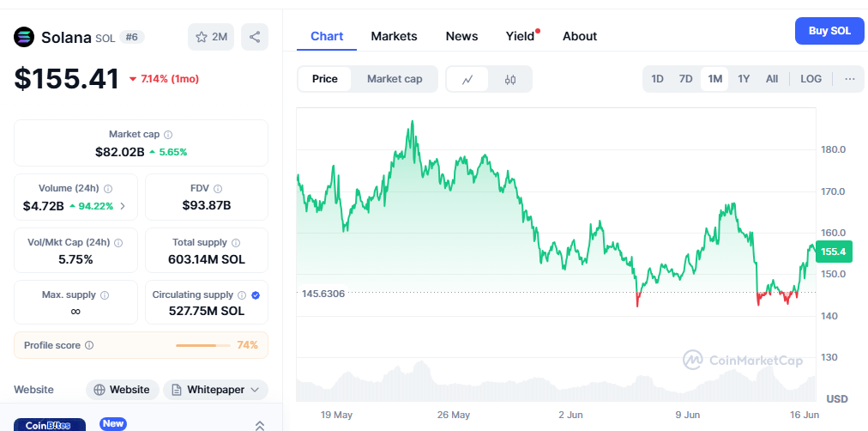Open the chart more options ellipsis

tap(849, 79)
